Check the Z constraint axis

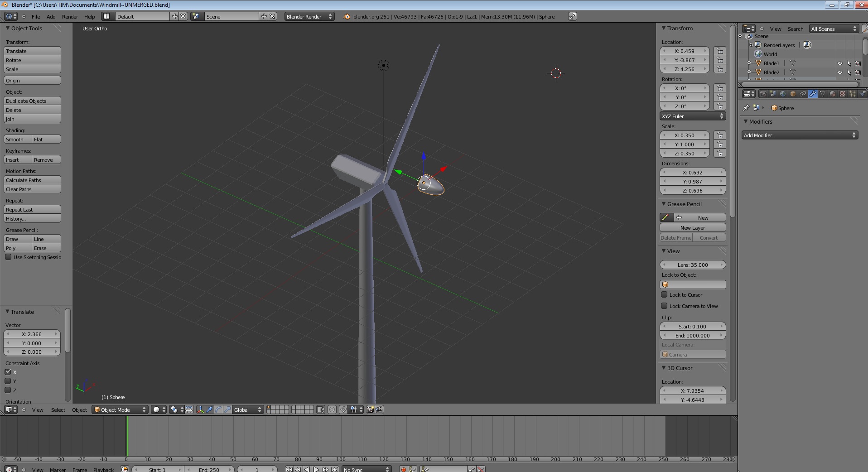[8, 390]
